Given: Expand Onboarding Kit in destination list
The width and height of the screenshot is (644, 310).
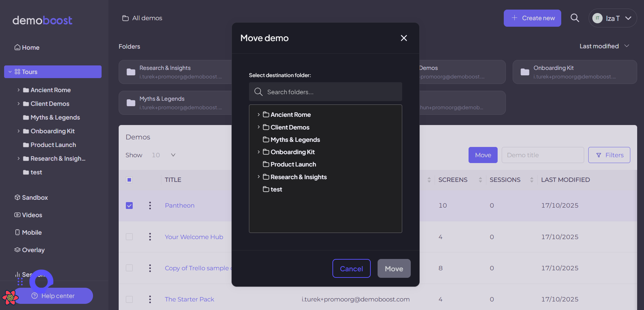Looking at the screenshot, I should (x=259, y=152).
